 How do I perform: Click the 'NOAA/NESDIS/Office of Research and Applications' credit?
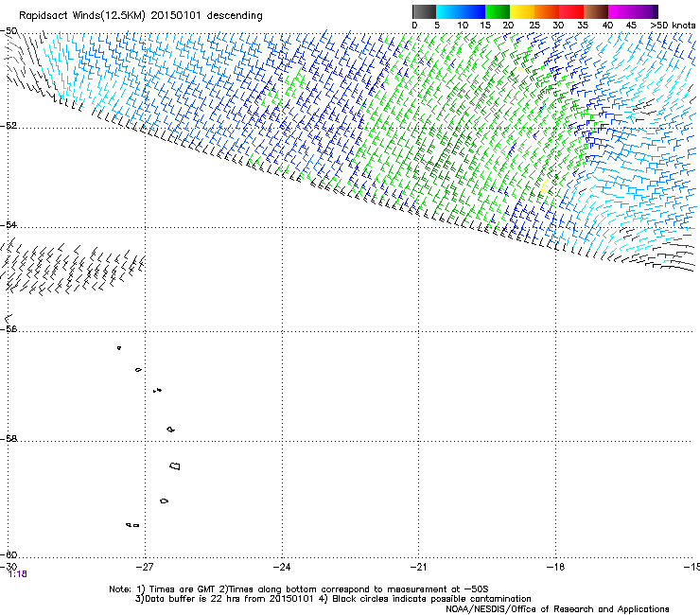click(x=557, y=609)
